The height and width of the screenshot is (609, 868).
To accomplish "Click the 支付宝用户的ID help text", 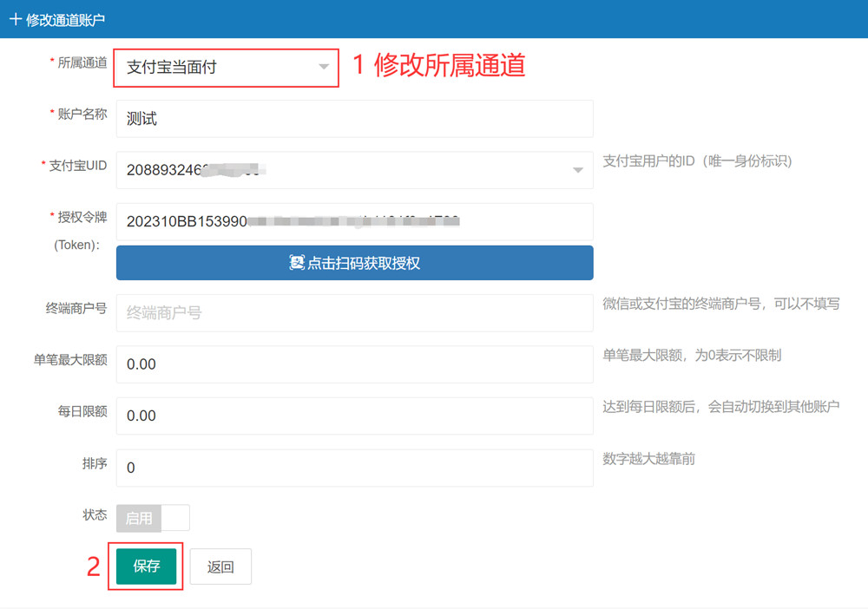I will coord(697,161).
